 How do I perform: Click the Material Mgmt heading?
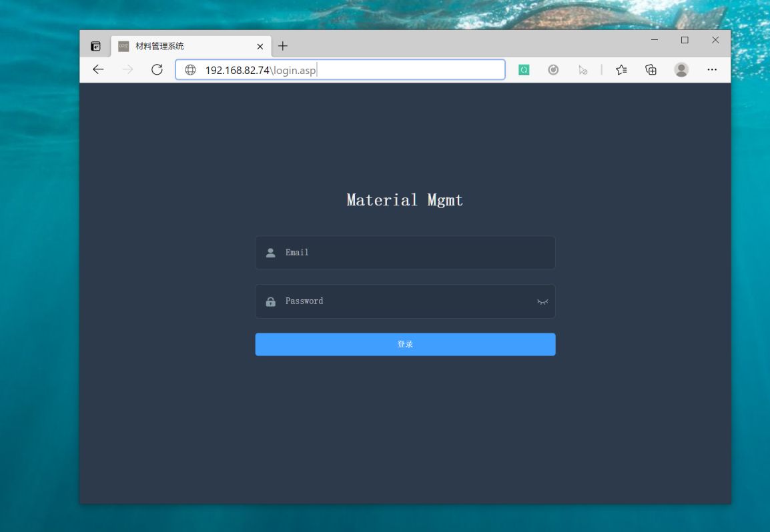[404, 200]
